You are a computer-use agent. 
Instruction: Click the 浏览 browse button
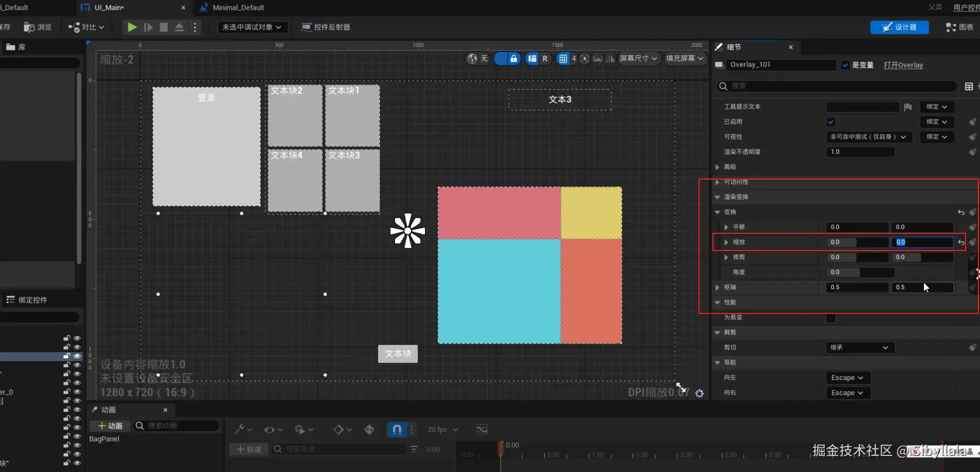(x=38, y=27)
